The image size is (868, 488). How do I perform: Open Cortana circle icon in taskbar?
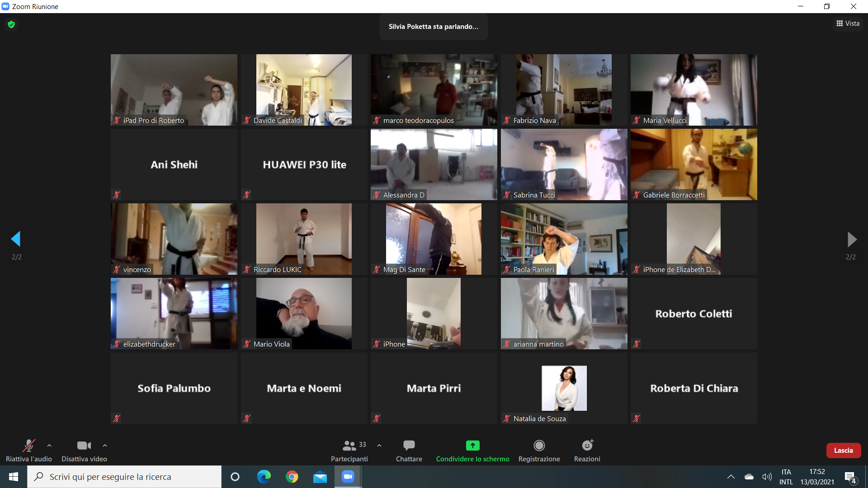point(235,477)
